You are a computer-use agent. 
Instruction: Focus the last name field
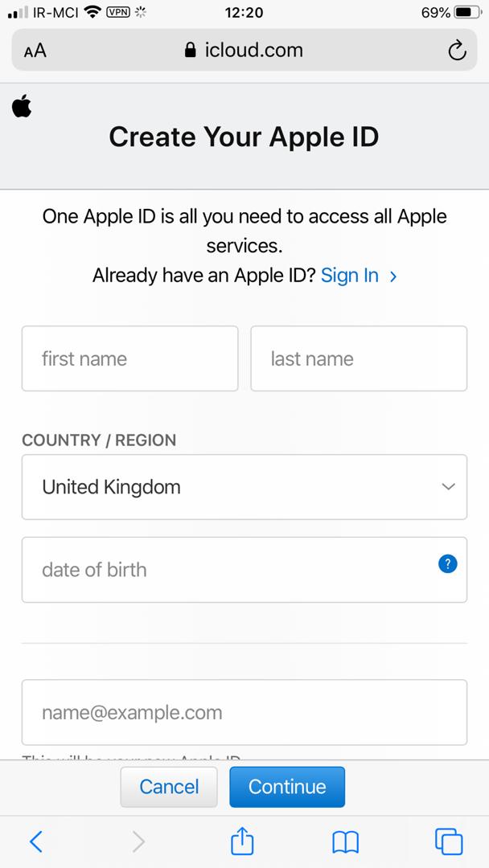(x=359, y=358)
